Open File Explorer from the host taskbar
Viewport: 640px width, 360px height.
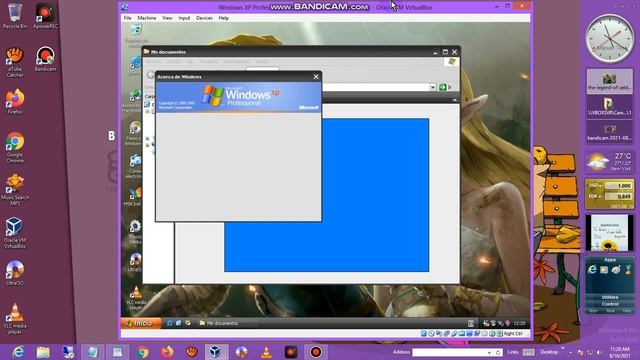pyautogui.click(x=43, y=352)
